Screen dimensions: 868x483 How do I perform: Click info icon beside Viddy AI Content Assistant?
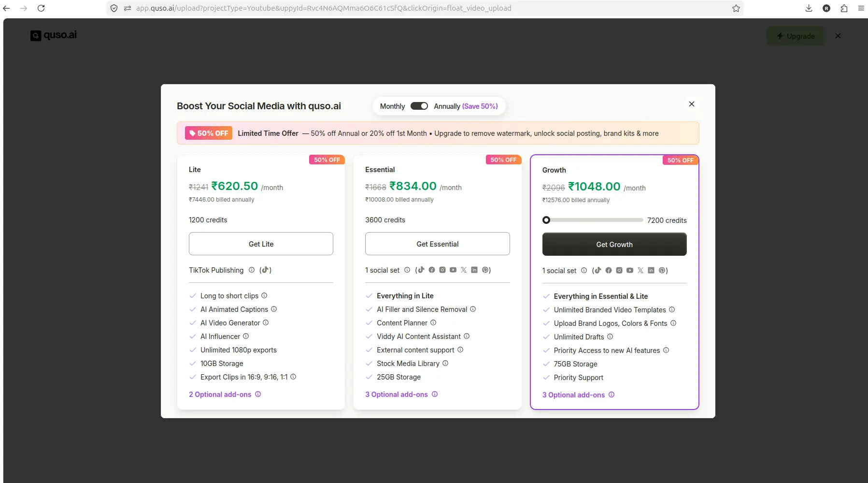tap(467, 336)
